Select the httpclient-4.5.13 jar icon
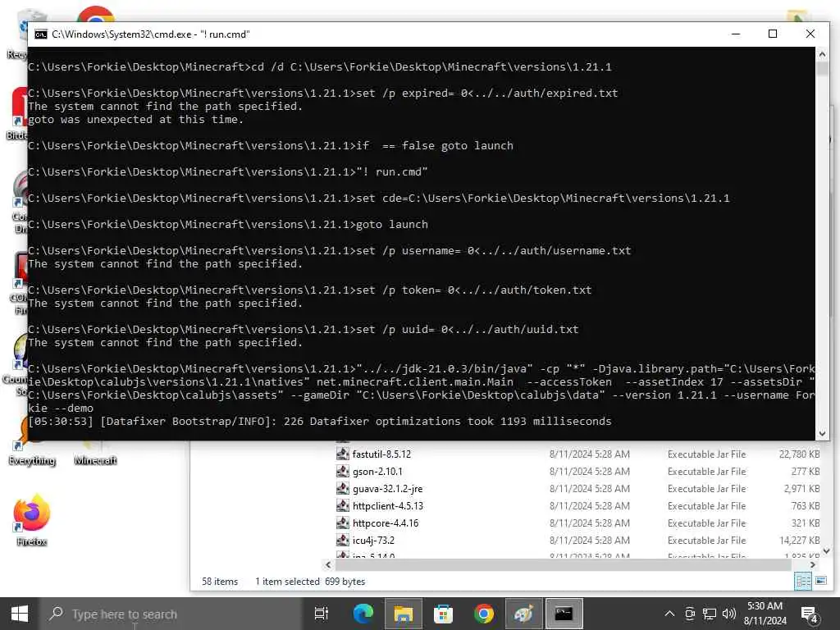 point(342,505)
